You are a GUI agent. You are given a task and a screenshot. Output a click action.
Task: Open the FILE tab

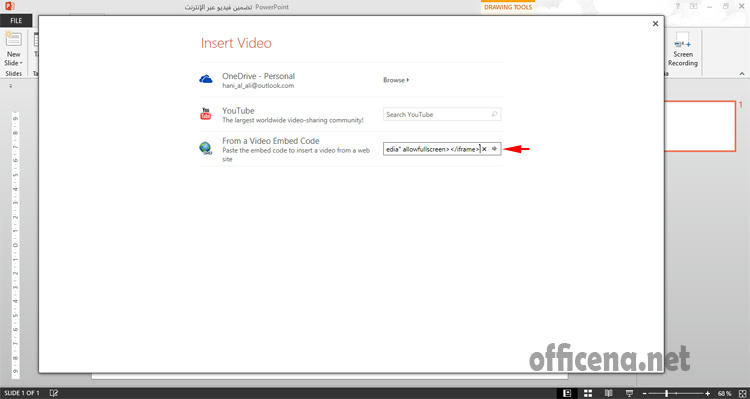pos(16,21)
